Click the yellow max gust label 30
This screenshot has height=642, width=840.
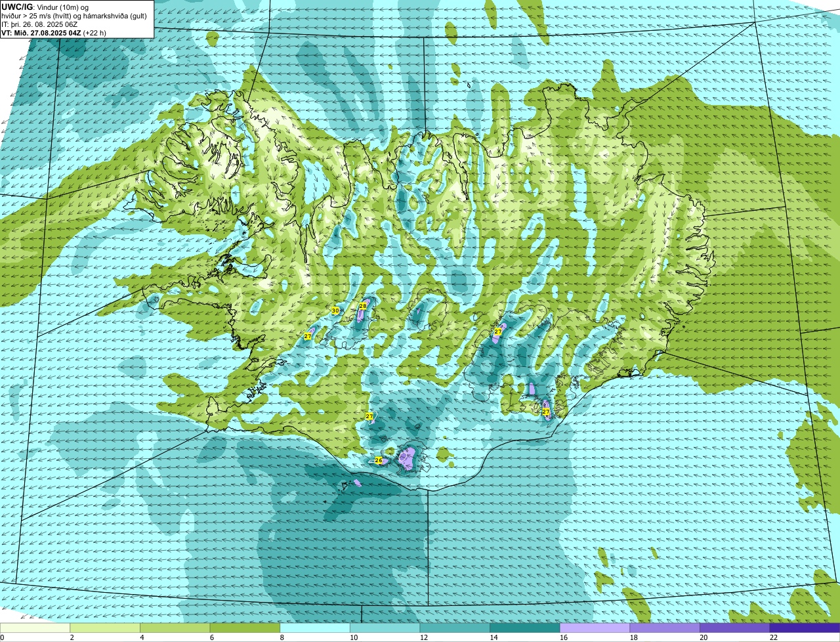[335, 310]
